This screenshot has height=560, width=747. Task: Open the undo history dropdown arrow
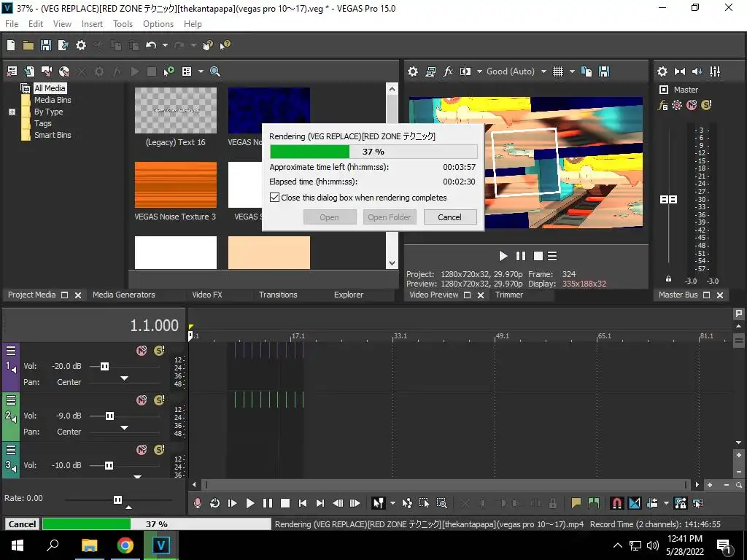click(165, 45)
